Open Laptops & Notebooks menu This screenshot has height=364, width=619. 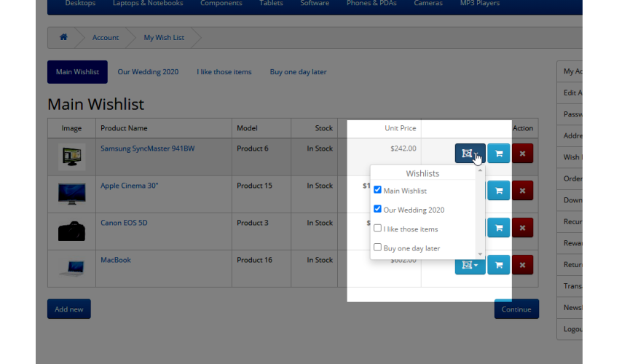tap(148, 4)
